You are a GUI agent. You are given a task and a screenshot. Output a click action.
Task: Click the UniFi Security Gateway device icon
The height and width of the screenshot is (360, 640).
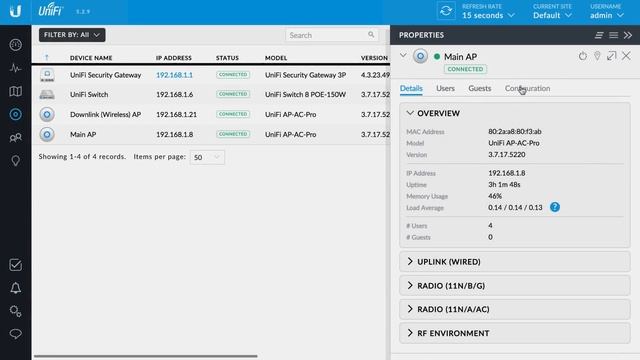[x=47, y=75]
